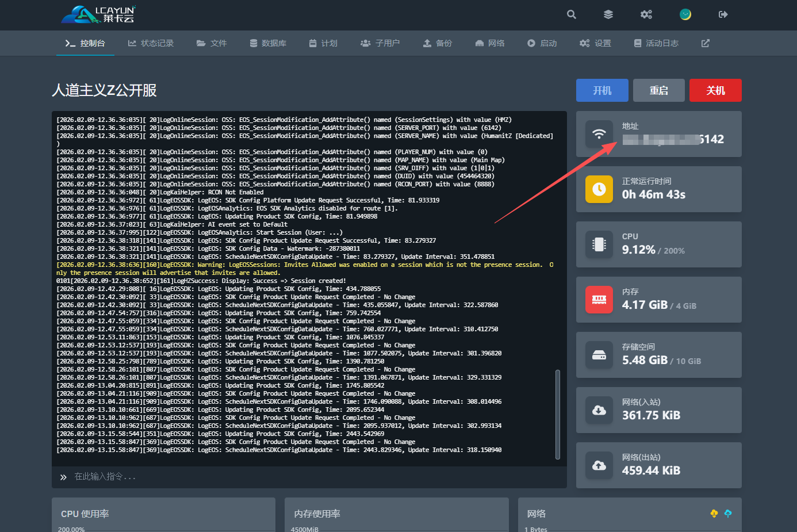Select the 备份 tab

tap(438, 43)
